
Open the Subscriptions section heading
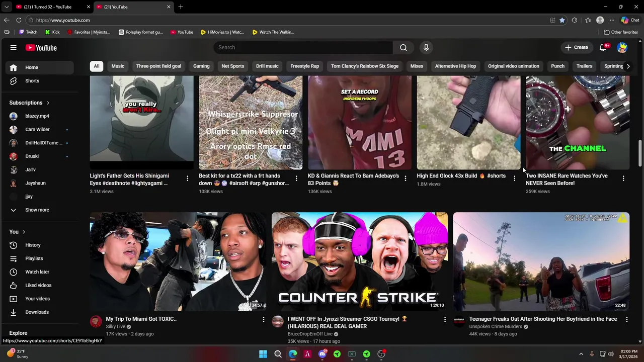click(29, 103)
